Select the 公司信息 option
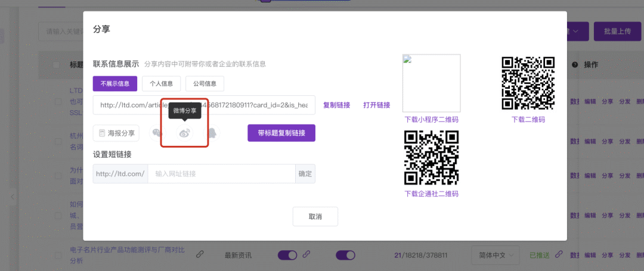644x271 pixels. coord(205,83)
